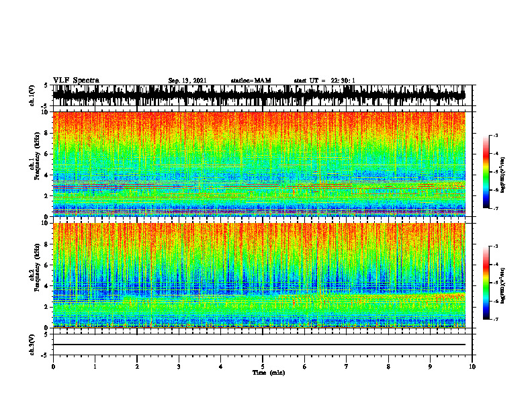
Task: Click the ch.1 spectrogram panel
Action: click(259, 164)
